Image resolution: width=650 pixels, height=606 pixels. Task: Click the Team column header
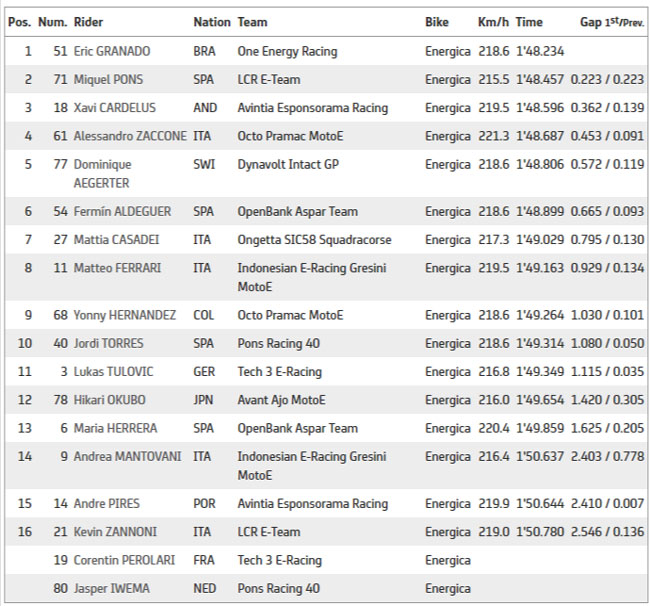[252, 22]
